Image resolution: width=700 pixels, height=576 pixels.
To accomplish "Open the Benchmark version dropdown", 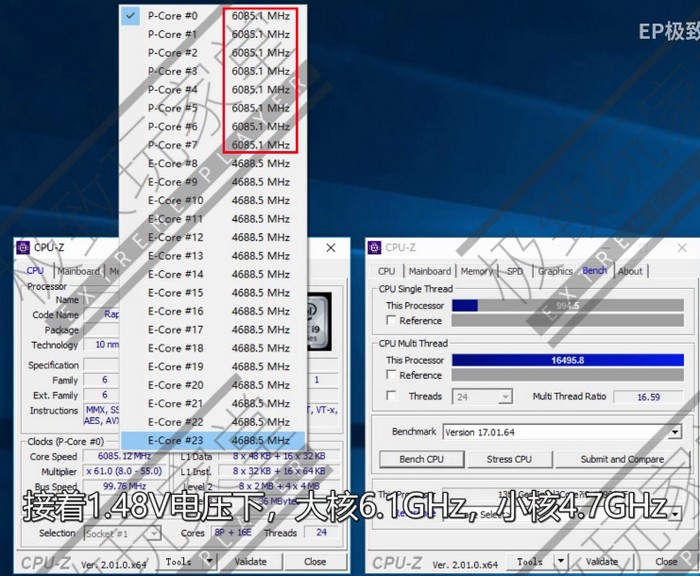I will point(675,432).
